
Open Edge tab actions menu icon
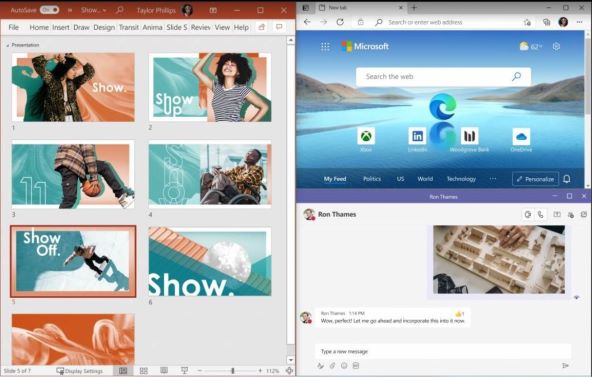click(306, 8)
